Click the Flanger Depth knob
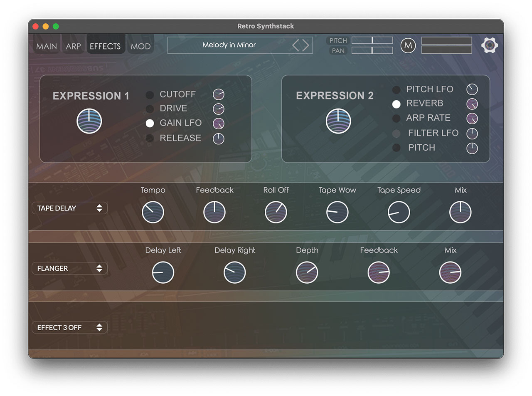 (307, 272)
